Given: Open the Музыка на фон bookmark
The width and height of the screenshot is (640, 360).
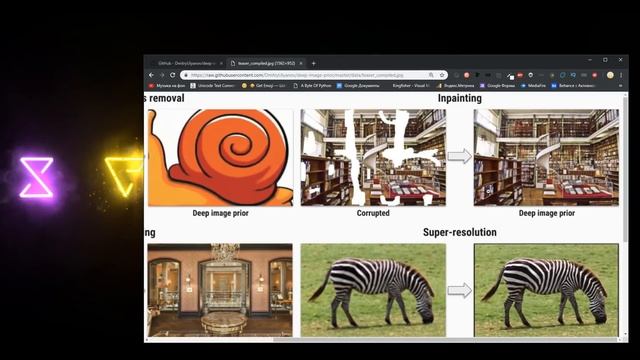Looking at the screenshot, I should click(167, 86).
